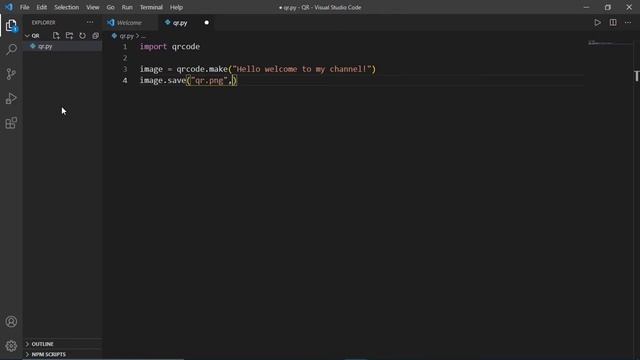This screenshot has height=360, width=640.
Task: Open the Extensions view
Action: coord(11,123)
